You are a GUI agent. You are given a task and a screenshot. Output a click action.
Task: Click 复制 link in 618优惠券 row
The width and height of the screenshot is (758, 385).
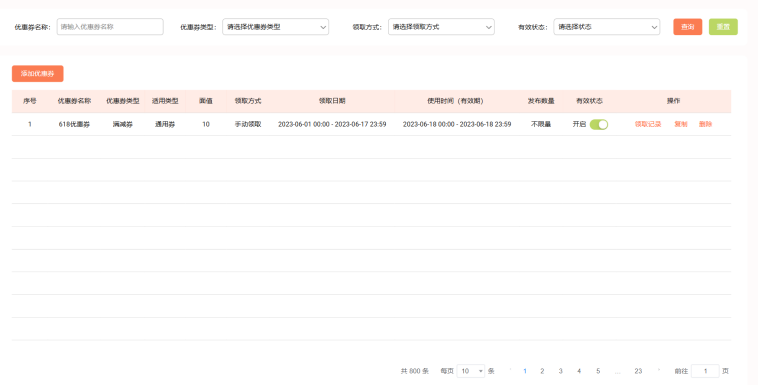click(681, 124)
